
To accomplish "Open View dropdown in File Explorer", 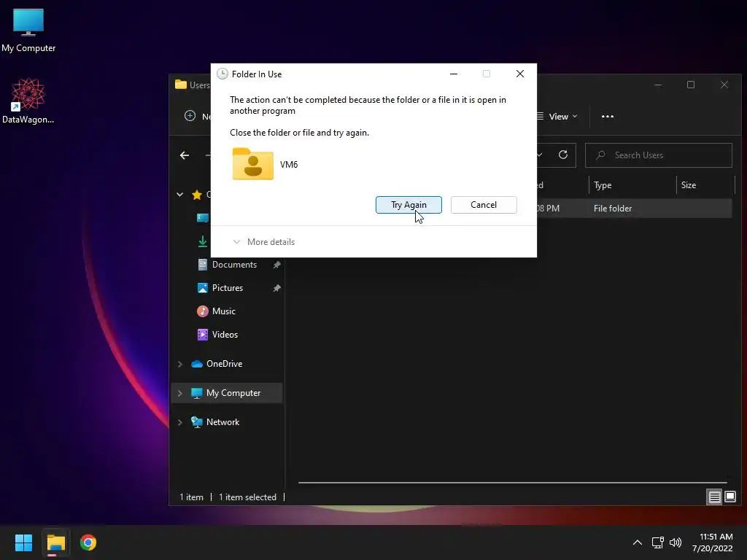I will coord(557,117).
